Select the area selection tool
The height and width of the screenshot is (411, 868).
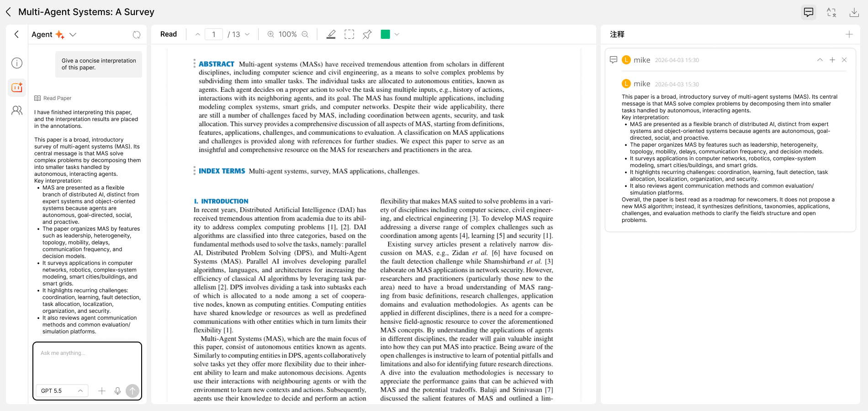click(x=349, y=34)
